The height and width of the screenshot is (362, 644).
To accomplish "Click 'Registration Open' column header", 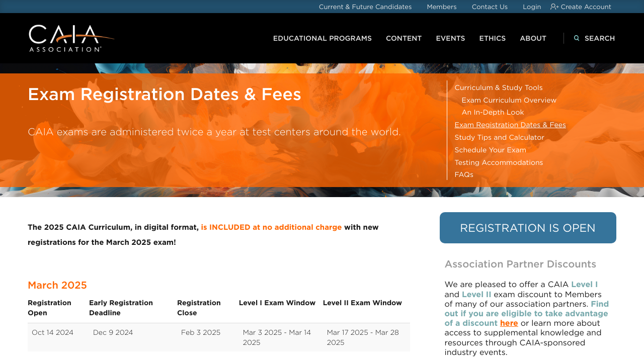I will [50, 308].
